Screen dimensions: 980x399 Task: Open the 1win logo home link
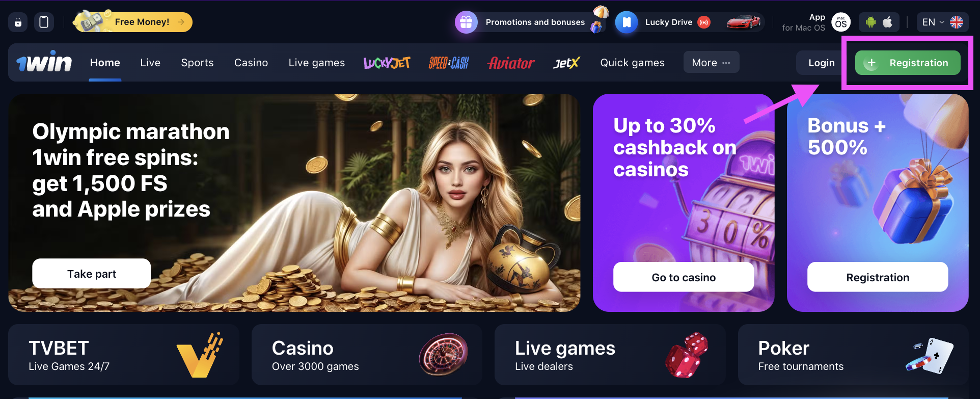tap(44, 62)
